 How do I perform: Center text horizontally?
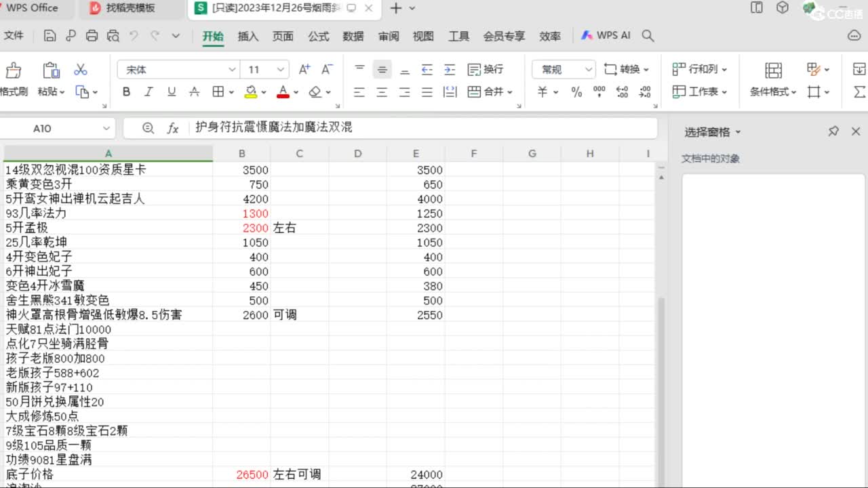point(382,91)
